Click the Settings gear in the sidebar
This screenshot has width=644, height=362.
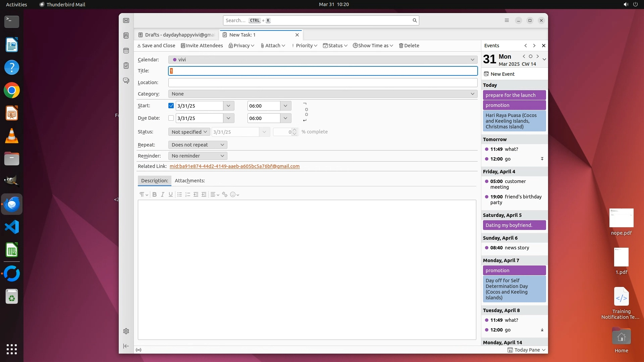[126, 331]
